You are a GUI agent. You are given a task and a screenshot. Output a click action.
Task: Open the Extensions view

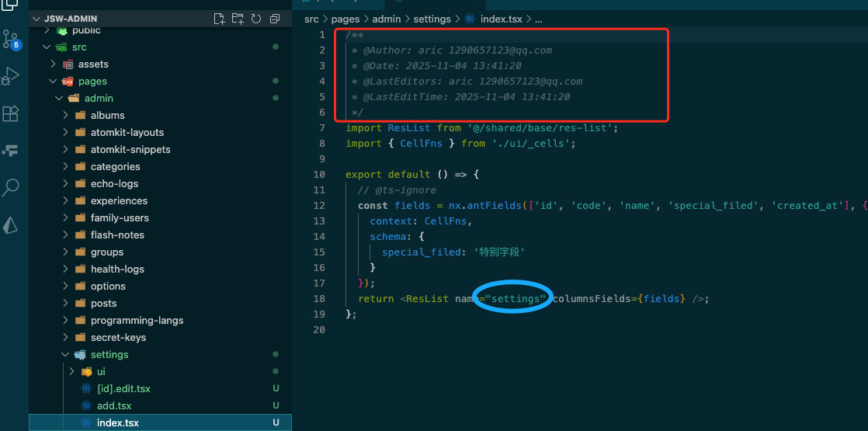(x=11, y=113)
